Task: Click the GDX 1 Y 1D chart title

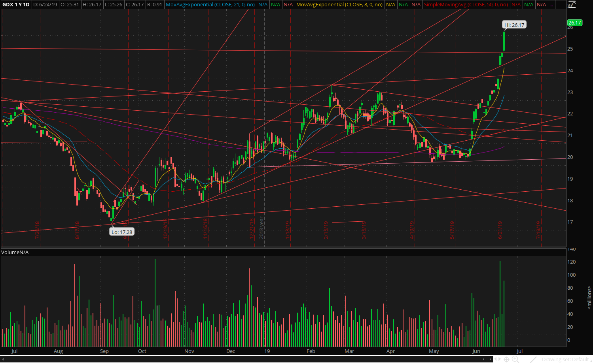Action: point(16,5)
